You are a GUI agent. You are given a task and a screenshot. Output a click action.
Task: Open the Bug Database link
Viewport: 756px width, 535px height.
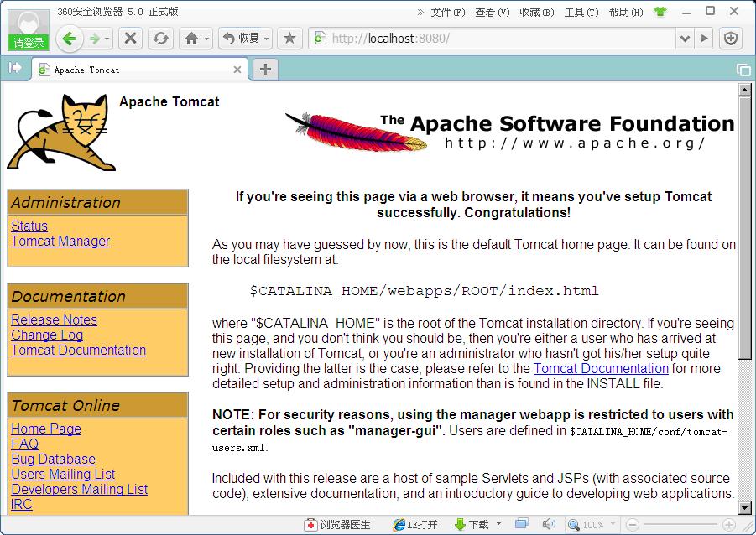(53, 459)
